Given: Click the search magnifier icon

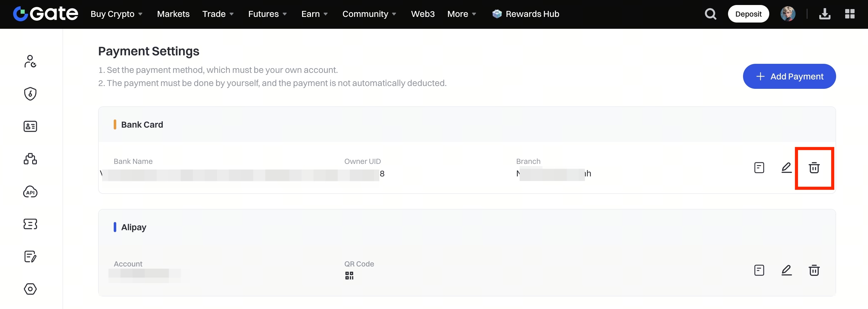Looking at the screenshot, I should pos(710,14).
